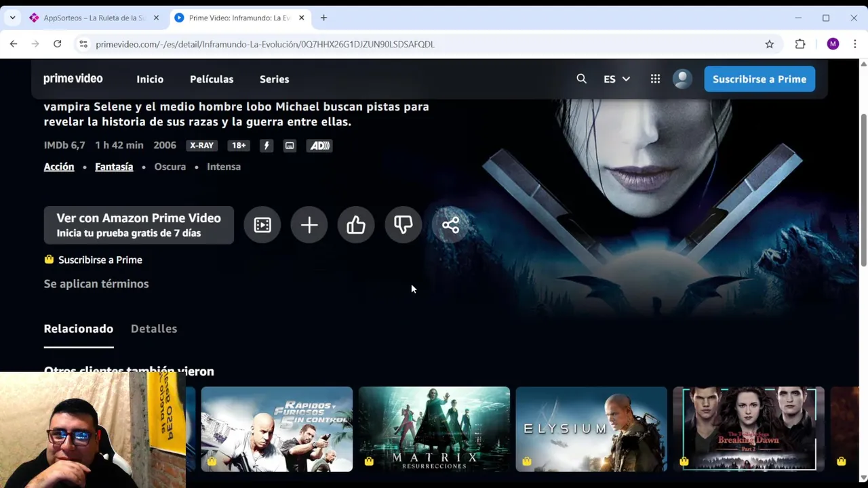Open the Inicio menu
Image resolution: width=868 pixels, height=488 pixels.
click(x=150, y=79)
